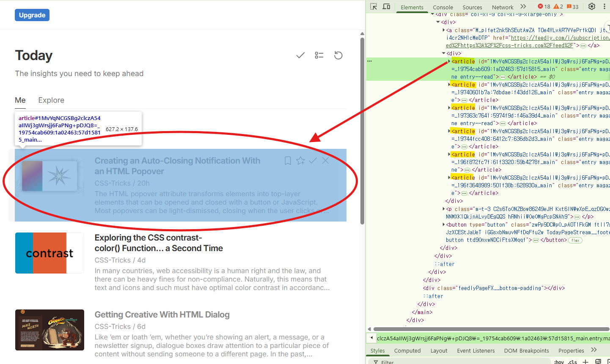Viewport: 610px width, 364px height.
Task: Refresh the Today feed with the circular arrow
Action: 338,55
